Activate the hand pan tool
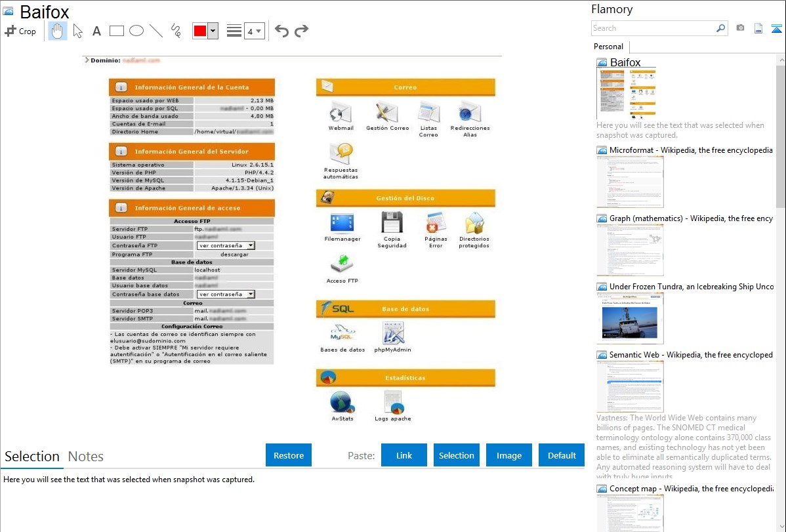 click(57, 31)
